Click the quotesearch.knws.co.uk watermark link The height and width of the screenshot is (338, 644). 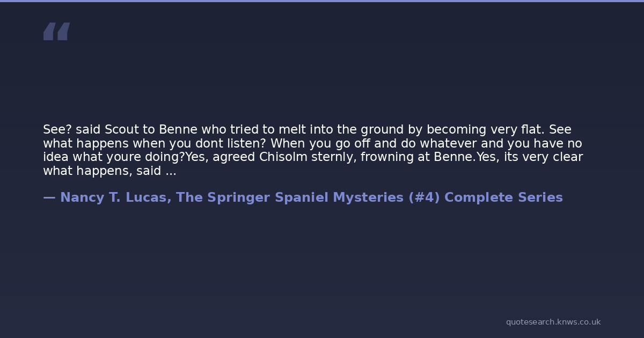[553, 322]
